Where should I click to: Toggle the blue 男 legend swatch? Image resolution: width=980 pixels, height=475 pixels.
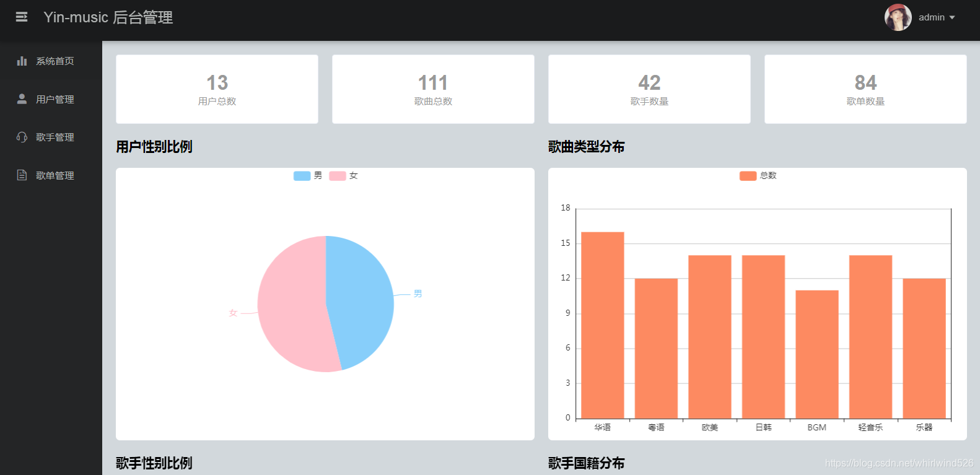pos(302,176)
